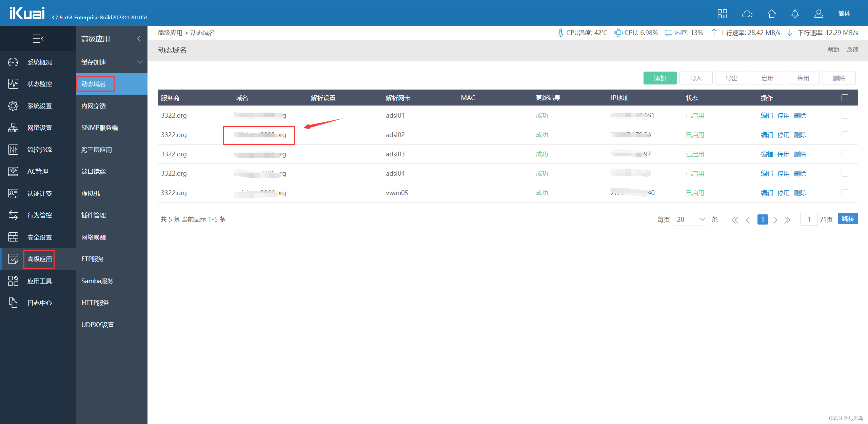Tick the checkbox for adsl01 row
Screen dimensions: 868x424
point(845,115)
